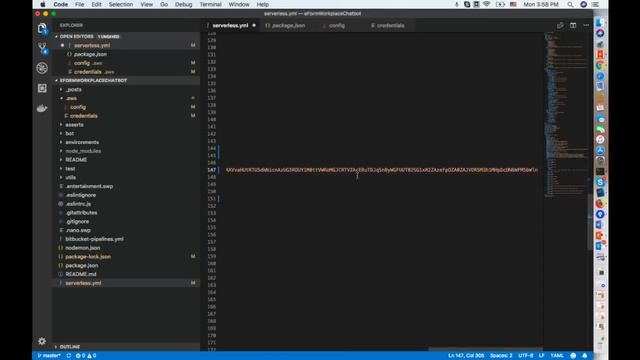Open the Go menu

164,4
